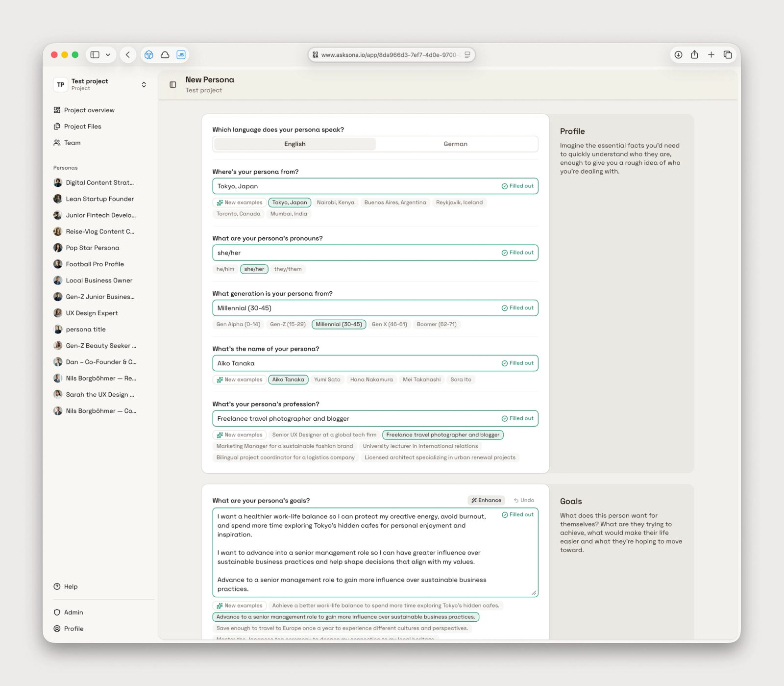Pick the Senior UX Designer profession chip
Viewport: 784px width, 686px height.
pos(324,435)
